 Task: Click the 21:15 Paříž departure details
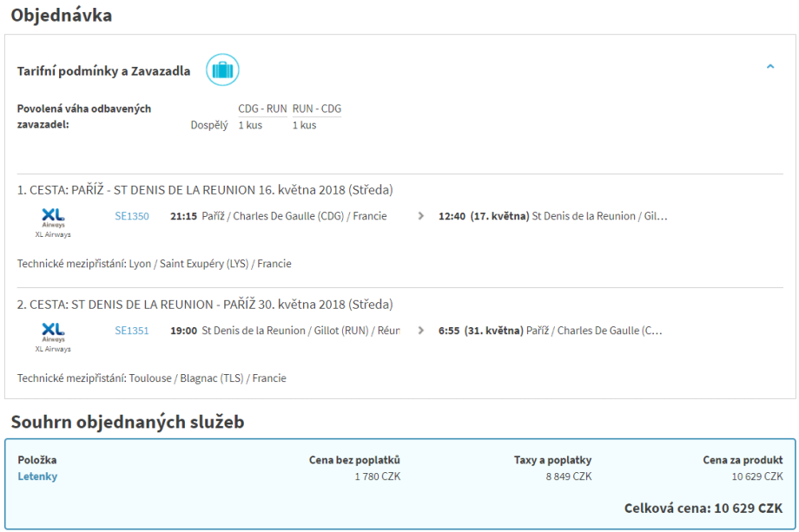(x=278, y=216)
